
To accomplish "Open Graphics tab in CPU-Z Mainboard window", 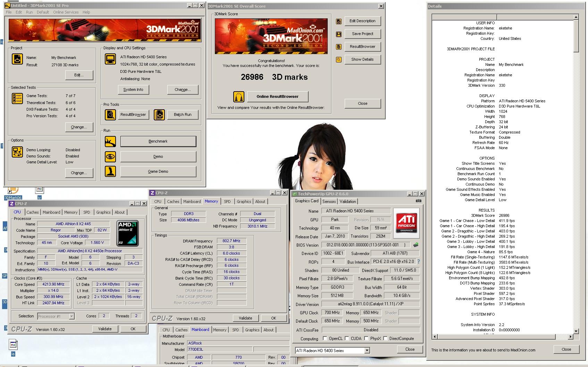I will (252, 330).
